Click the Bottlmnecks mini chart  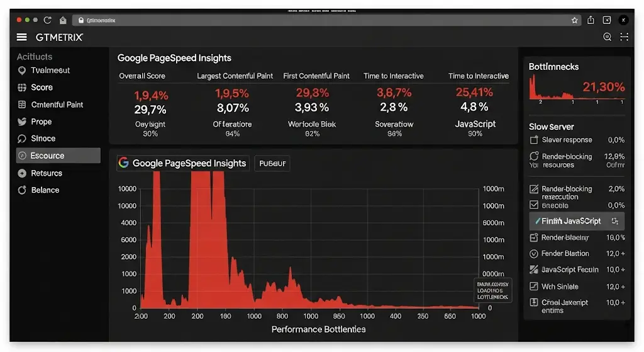point(577,88)
